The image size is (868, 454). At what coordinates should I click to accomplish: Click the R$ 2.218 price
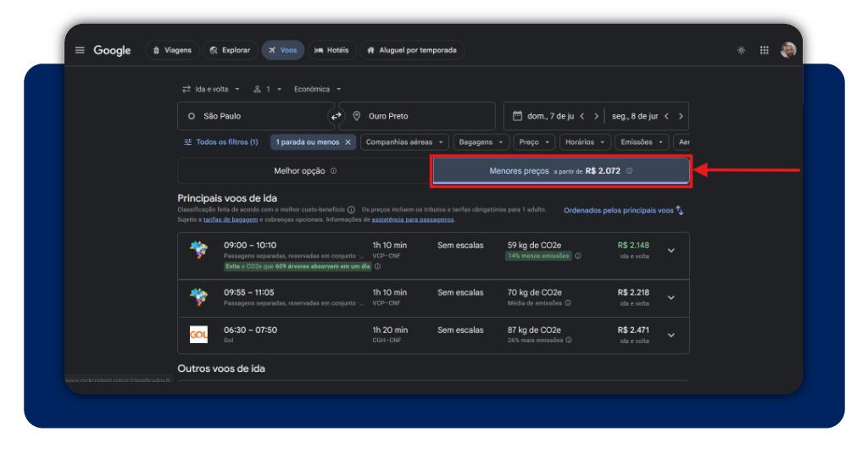[633, 292]
